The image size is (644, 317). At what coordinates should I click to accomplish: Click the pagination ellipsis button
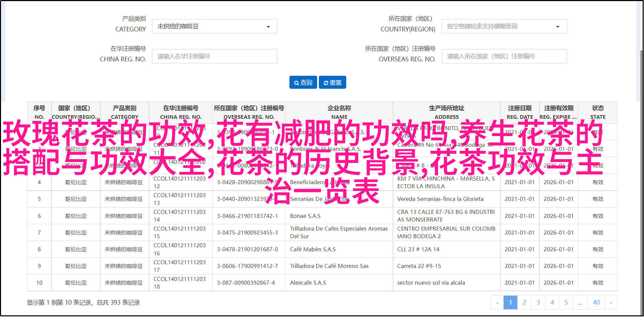coord(580,303)
